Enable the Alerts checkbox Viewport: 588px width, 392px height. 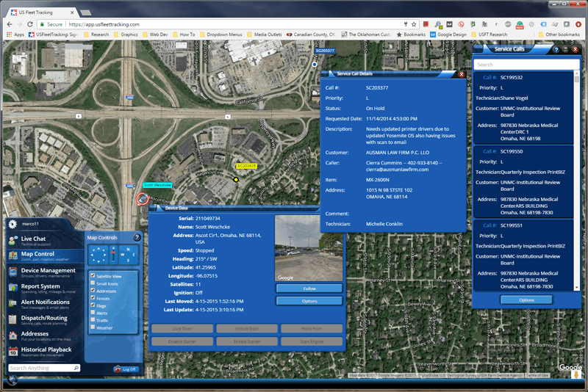click(x=93, y=312)
